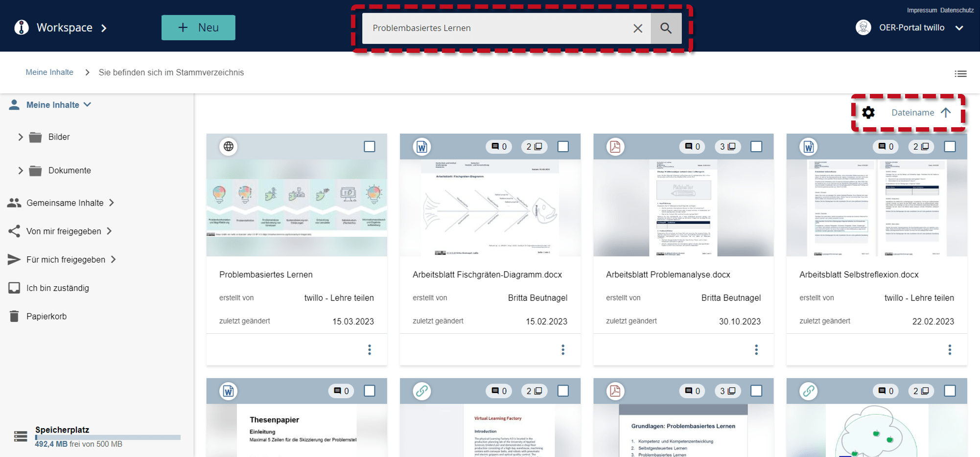
Task: Click the Papierkorb trash icon
Action: pyautogui.click(x=14, y=317)
